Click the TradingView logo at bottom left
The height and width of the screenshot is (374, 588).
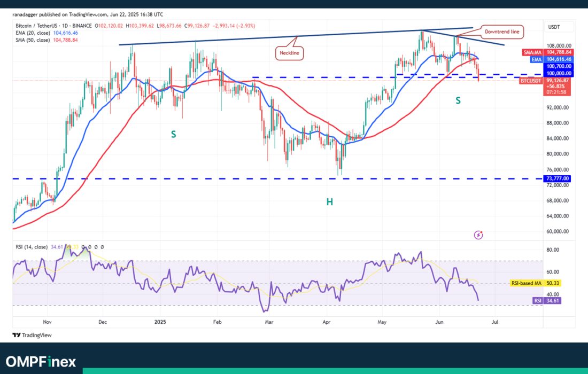click(31, 335)
